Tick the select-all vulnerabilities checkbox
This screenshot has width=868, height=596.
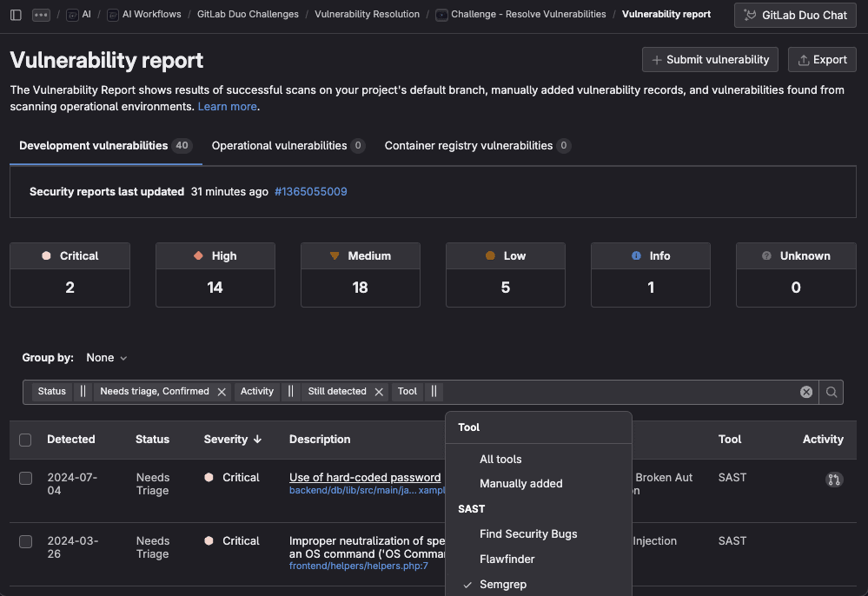pyautogui.click(x=25, y=440)
